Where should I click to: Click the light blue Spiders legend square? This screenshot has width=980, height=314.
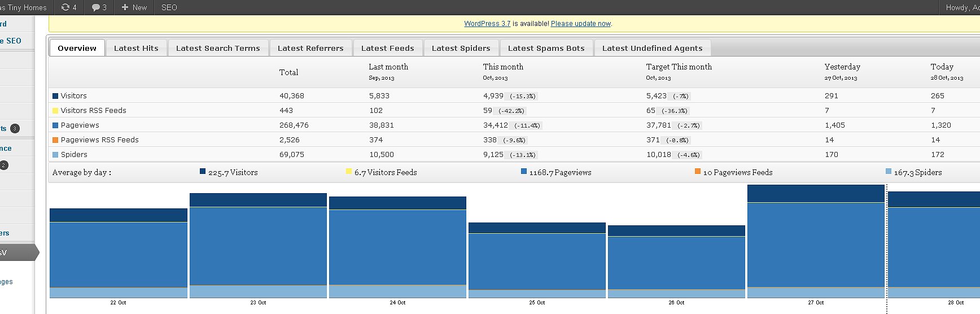55,155
